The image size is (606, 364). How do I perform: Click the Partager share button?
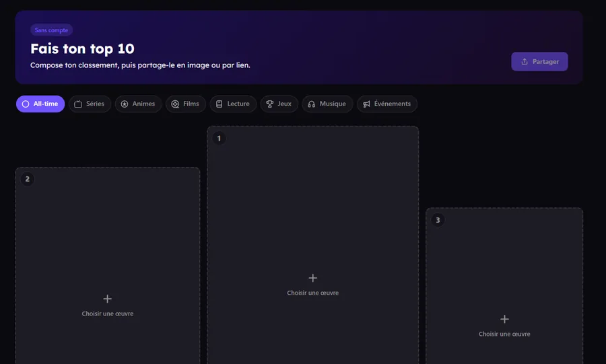click(539, 61)
